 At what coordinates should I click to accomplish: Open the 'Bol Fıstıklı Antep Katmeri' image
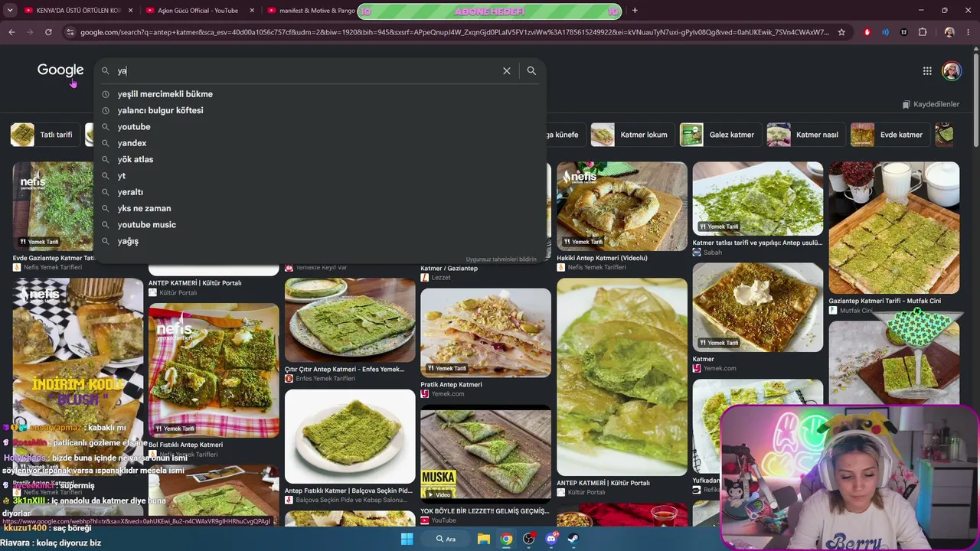[214, 371]
